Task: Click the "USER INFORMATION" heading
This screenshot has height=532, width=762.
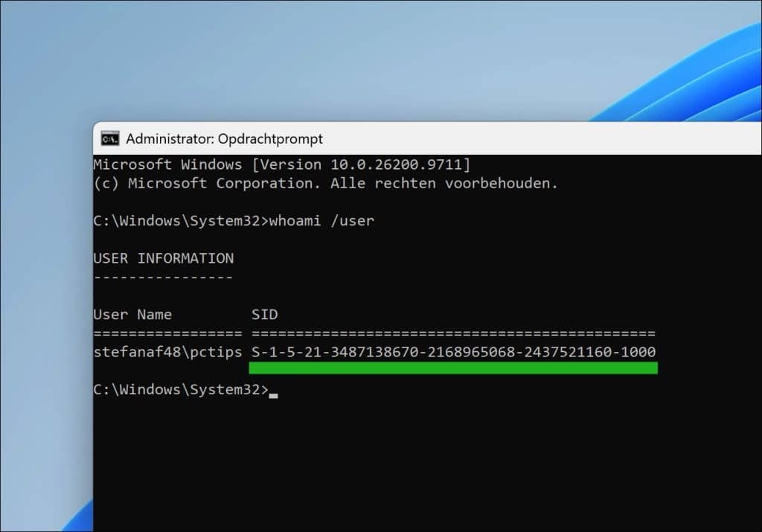Action: click(x=164, y=258)
